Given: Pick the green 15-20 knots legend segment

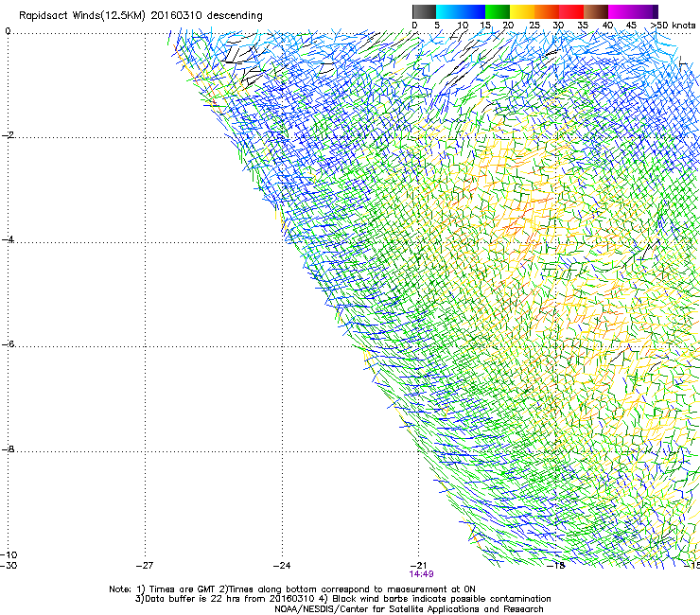Looking at the screenshot, I should point(498,11).
